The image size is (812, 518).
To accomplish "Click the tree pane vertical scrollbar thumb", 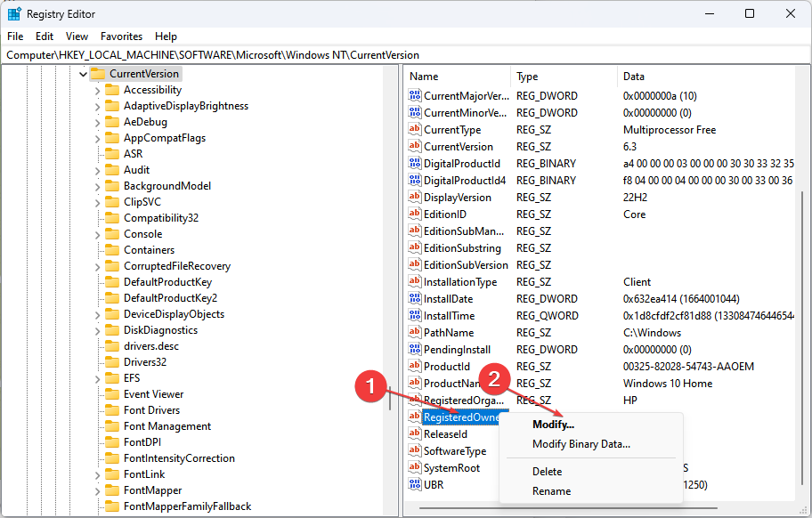I will (390, 398).
